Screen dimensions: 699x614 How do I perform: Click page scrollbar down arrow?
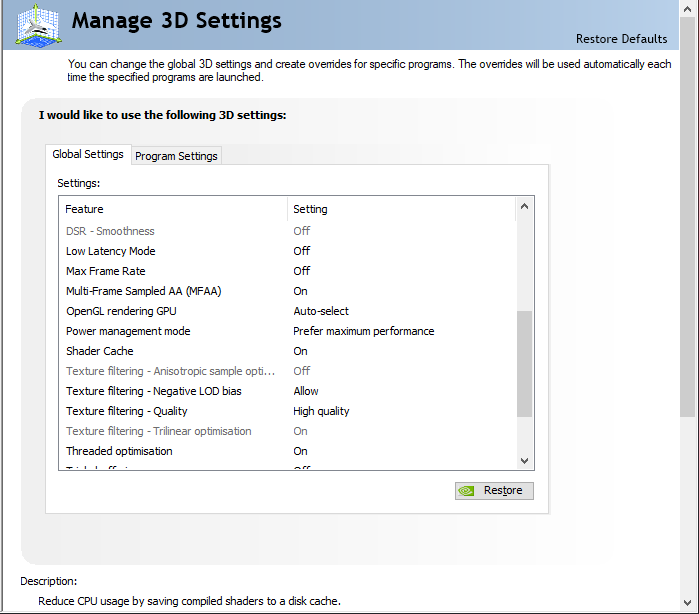pyautogui.click(x=687, y=603)
